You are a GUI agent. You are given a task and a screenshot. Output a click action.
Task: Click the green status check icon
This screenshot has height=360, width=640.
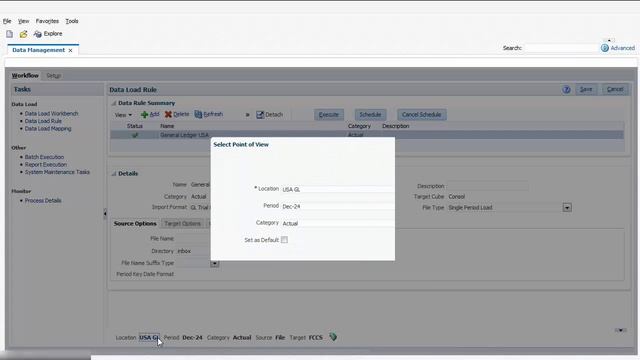pyautogui.click(x=135, y=135)
